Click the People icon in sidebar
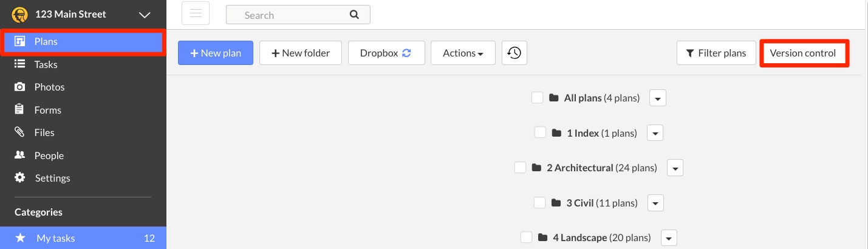The width and height of the screenshot is (868, 249). (20, 155)
